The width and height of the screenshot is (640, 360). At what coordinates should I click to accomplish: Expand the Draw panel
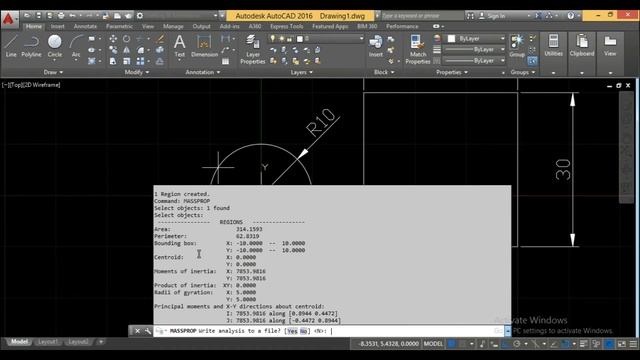[53, 72]
